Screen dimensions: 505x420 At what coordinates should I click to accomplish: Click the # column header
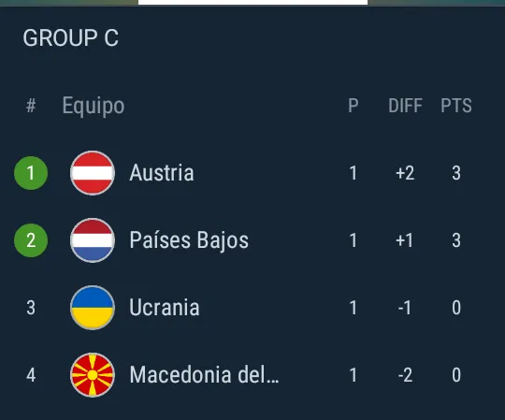31,106
